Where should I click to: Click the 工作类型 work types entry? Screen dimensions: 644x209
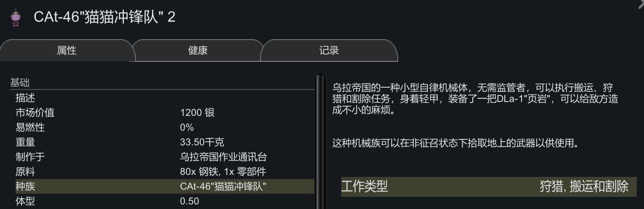tap(365, 186)
